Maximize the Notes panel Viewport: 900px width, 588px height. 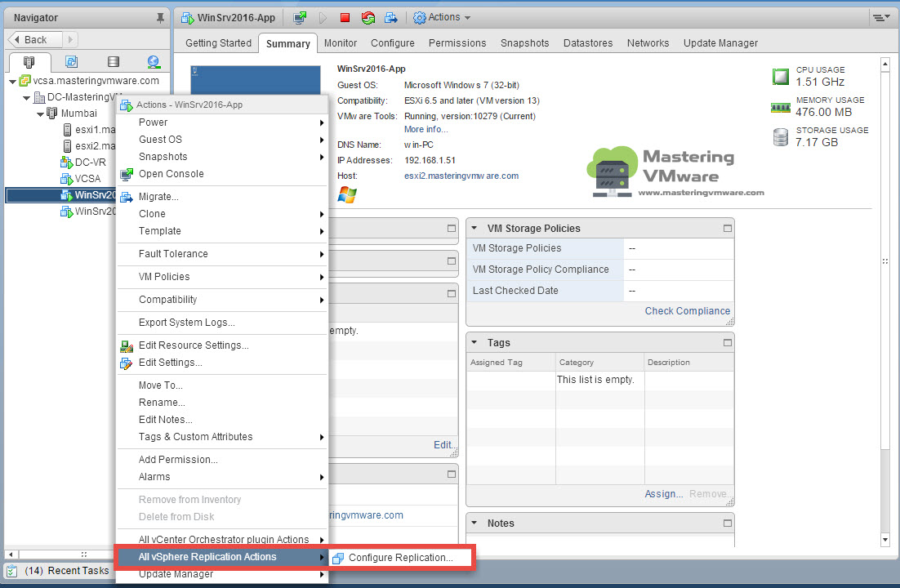point(727,523)
